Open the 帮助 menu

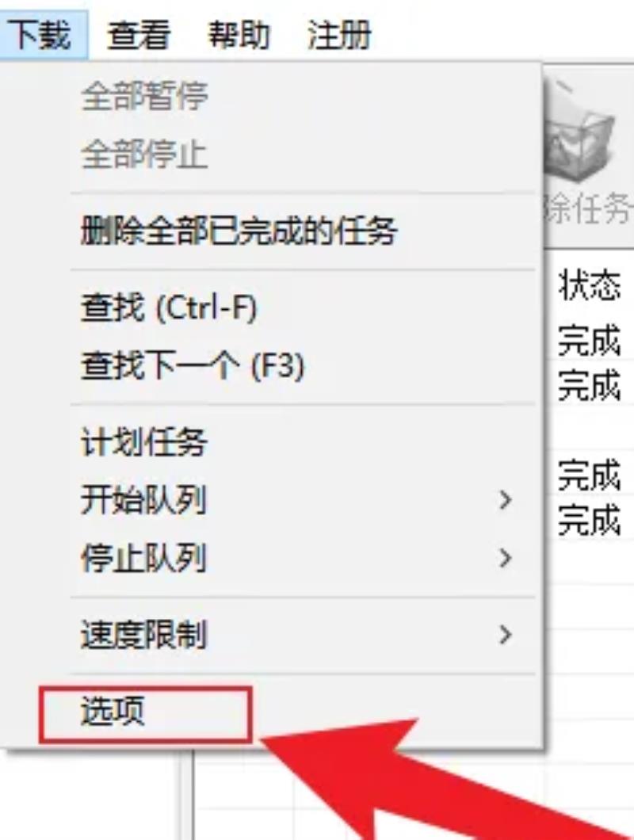click(239, 36)
